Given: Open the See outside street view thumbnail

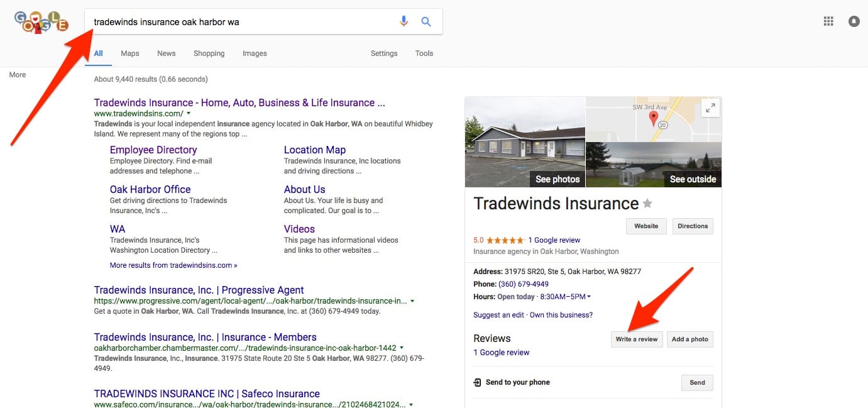Looking at the screenshot, I should pos(654,165).
